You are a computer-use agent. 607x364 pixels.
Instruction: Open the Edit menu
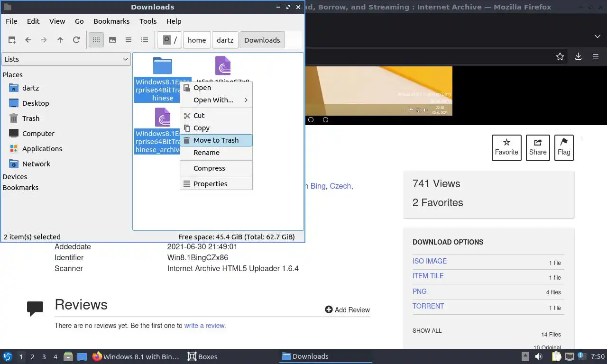[x=33, y=21]
